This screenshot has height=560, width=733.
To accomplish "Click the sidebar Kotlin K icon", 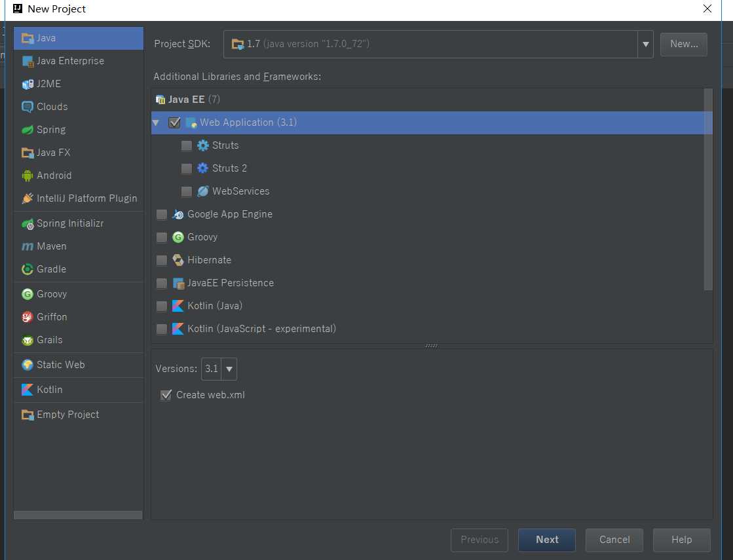I will click(x=28, y=390).
